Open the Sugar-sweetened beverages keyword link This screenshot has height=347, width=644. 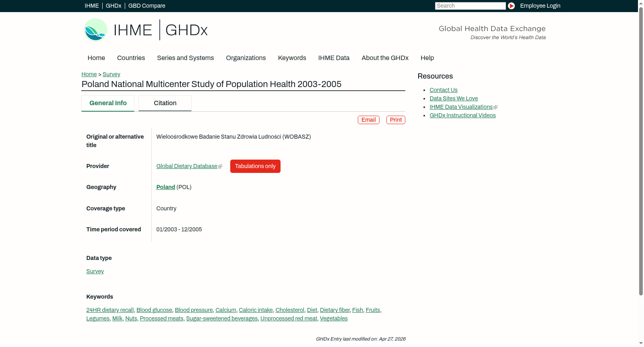point(222,319)
